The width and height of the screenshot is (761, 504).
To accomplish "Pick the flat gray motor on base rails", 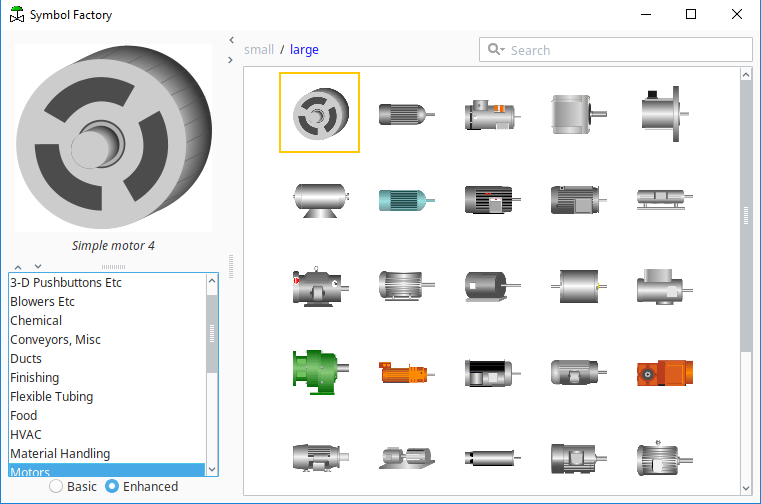I will (x=664, y=200).
